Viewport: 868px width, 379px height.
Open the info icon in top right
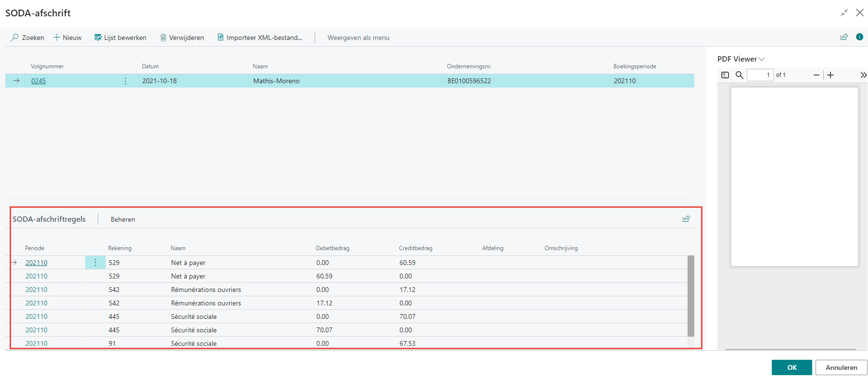[859, 37]
